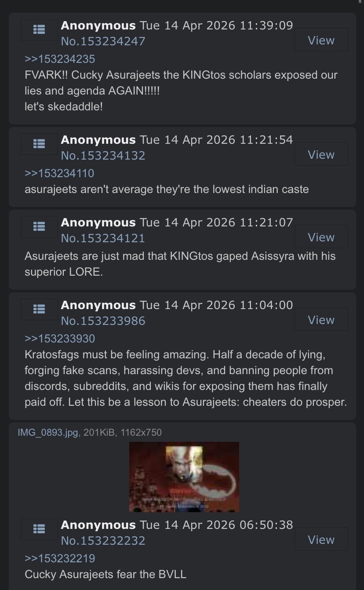
Task: Open post menu icon for No.153233986
Action: point(39,309)
